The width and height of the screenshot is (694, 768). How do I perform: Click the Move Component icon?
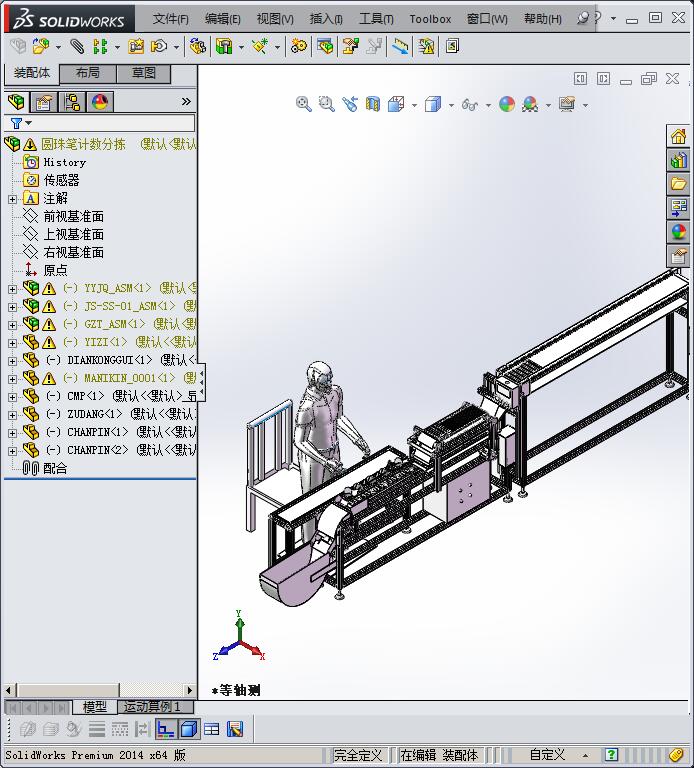(x=159, y=47)
